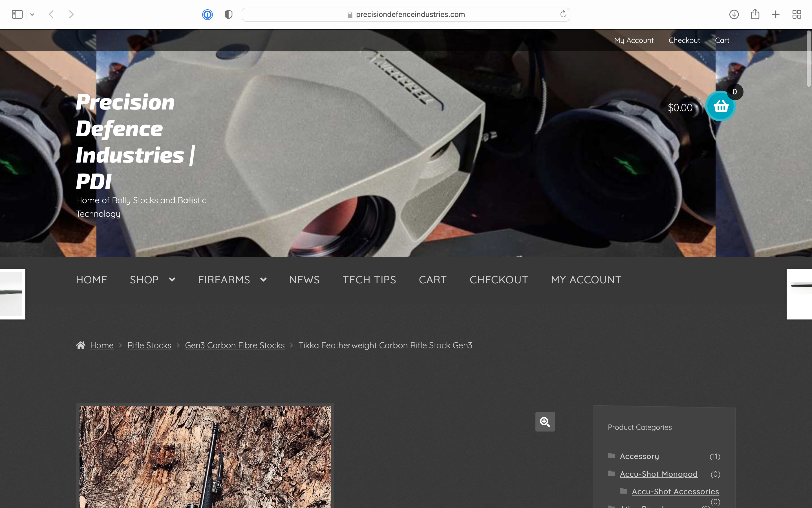Show tab overview grid icon

coord(797,14)
